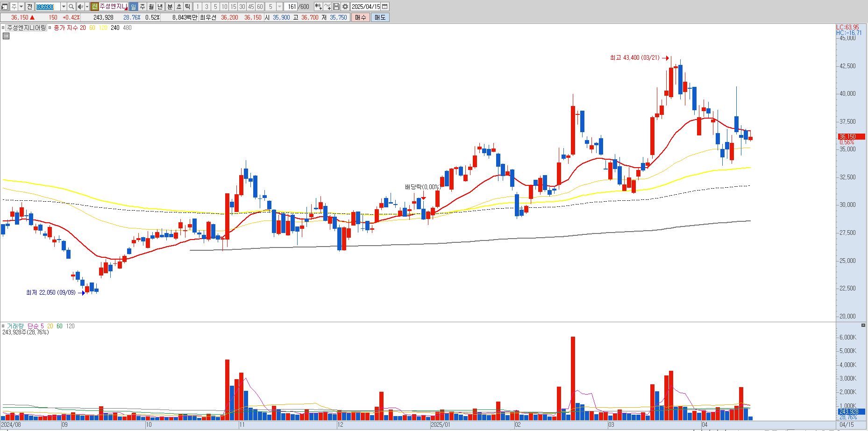Viewport: 868px width, 431px height.
Task: Click the yellow 120 moving average legend
Action: point(103,28)
